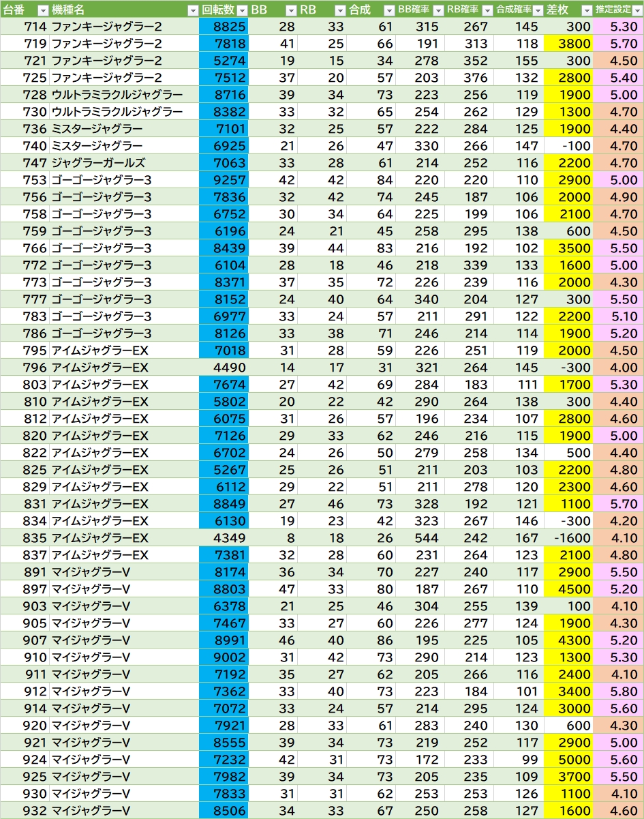This screenshot has width=644, height=819.
Task: Select machine number cell 773
Action: coord(25,282)
